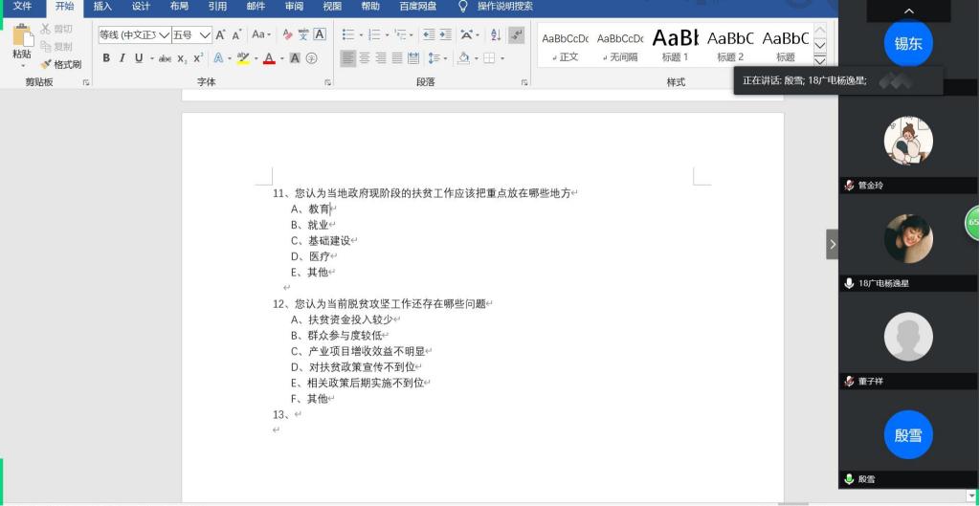The width and height of the screenshot is (980, 506).
Task: Open the red font color swatch
Action: pyautogui.click(x=269, y=58)
